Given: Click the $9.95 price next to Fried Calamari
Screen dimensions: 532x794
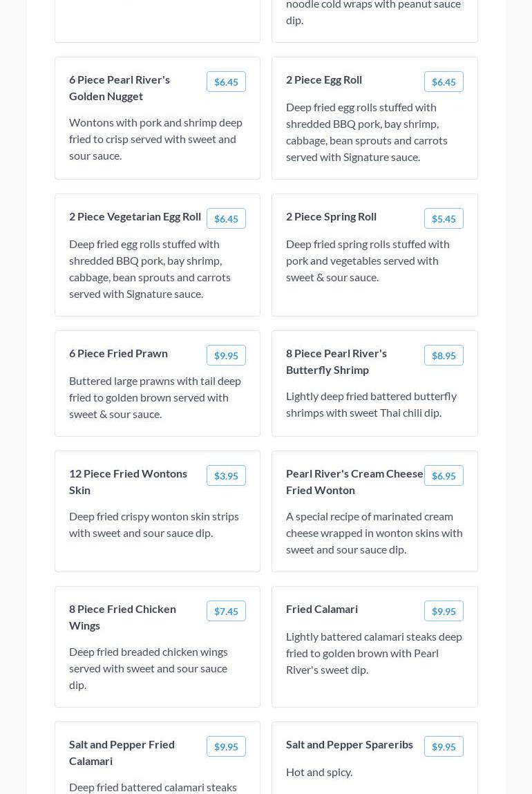Looking at the screenshot, I should 444,611.
